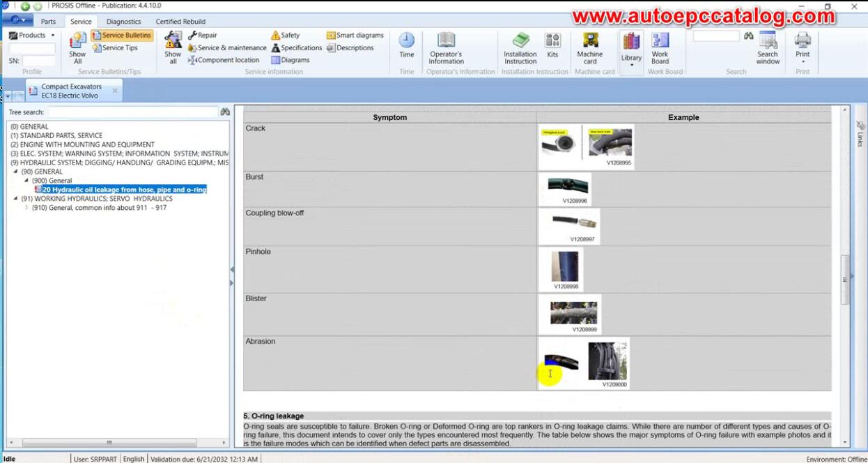868x463 pixels.
Task: Toggle the Diagrams filter
Action: (x=290, y=61)
